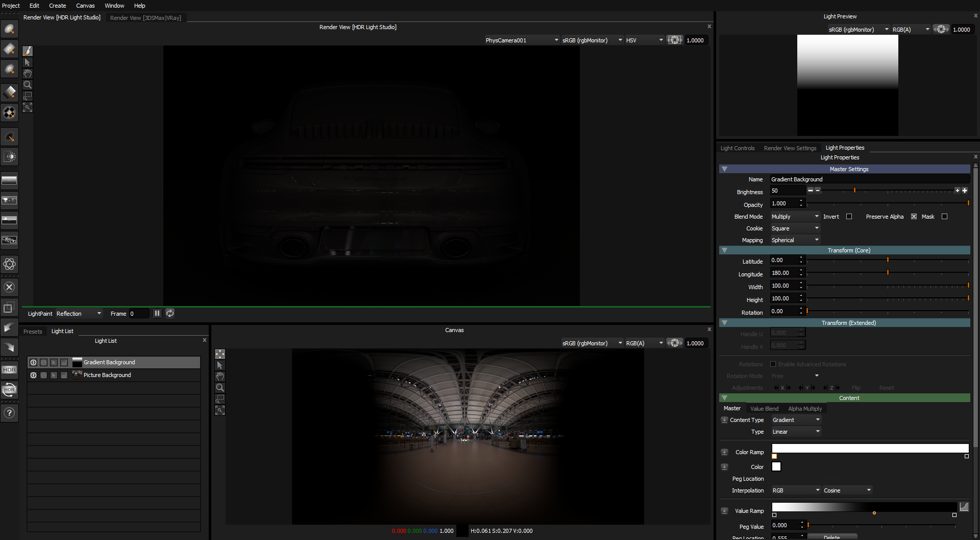This screenshot has height=540, width=980.
Task: Lock the Gradient Background light
Action: click(x=64, y=362)
